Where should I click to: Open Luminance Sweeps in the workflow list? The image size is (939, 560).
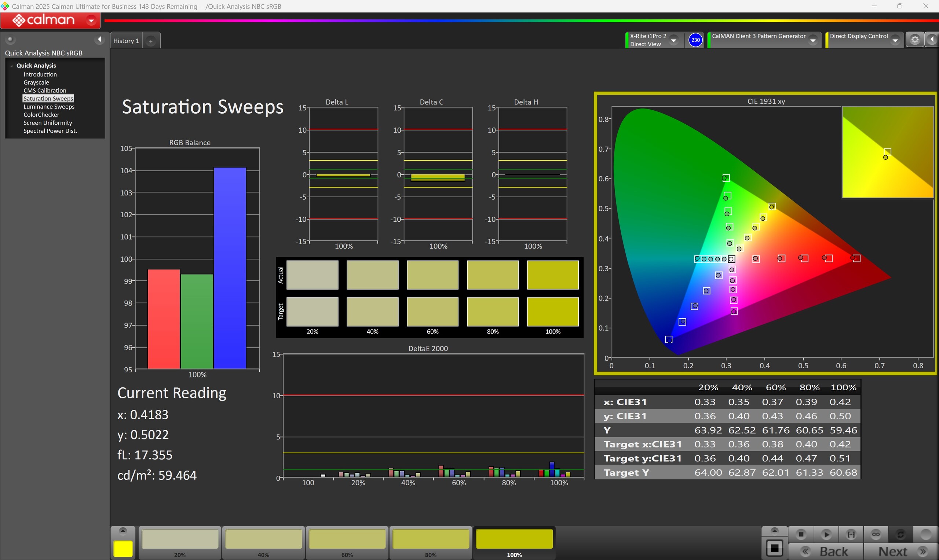(x=49, y=107)
